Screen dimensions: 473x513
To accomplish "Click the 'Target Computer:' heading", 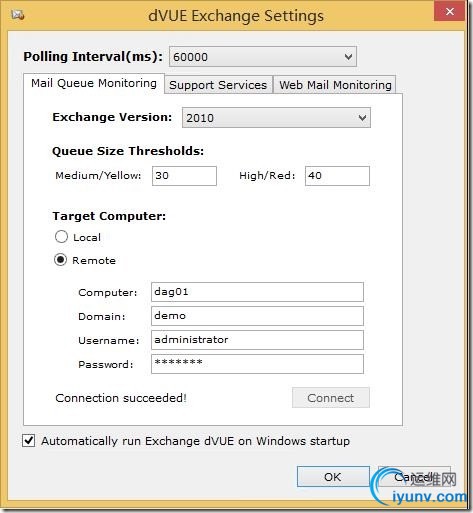I will click(x=109, y=216).
